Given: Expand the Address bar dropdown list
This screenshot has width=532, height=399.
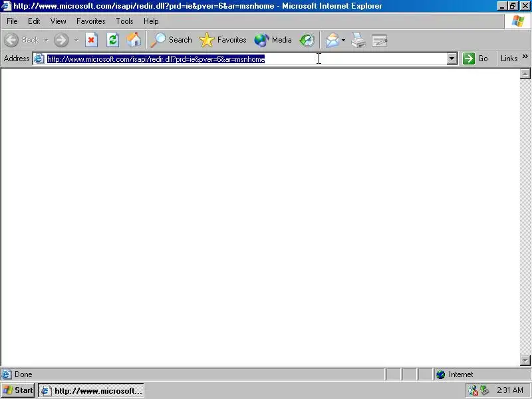Looking at the screenshot, I should coord(452,59).
